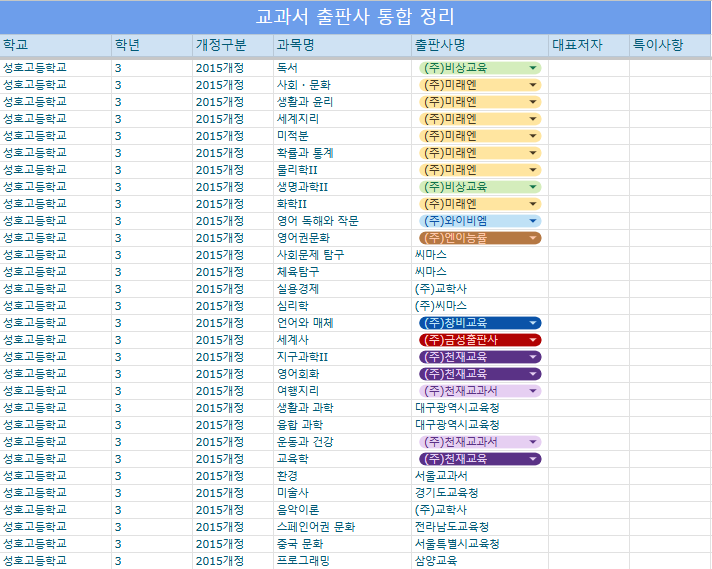Select the 심리학 subject cell
The image size is (712, 569).
click(342, 306)
